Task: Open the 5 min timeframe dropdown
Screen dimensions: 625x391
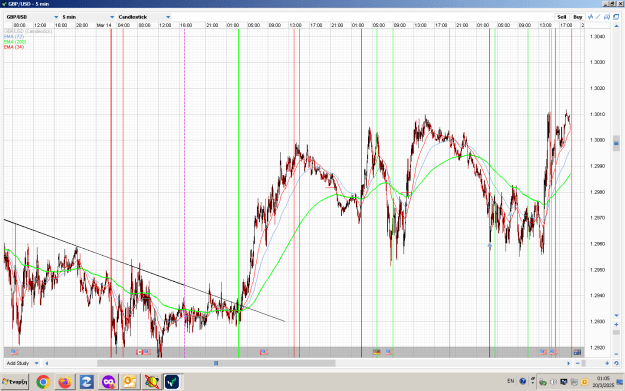Action: (x=88, y=17)
